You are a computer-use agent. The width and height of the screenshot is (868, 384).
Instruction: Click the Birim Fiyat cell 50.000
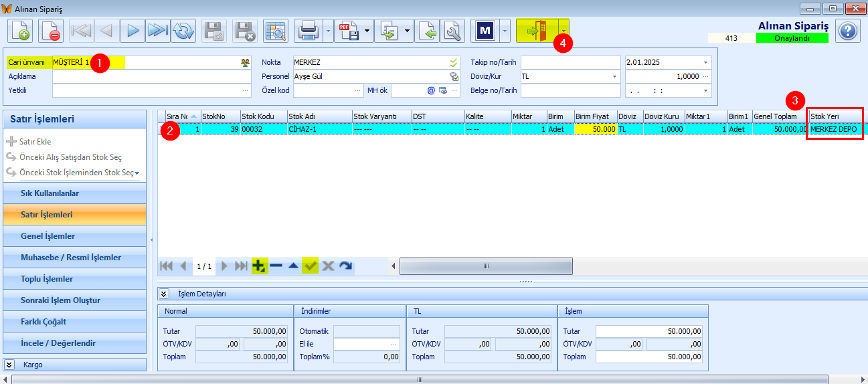(596, 129)
